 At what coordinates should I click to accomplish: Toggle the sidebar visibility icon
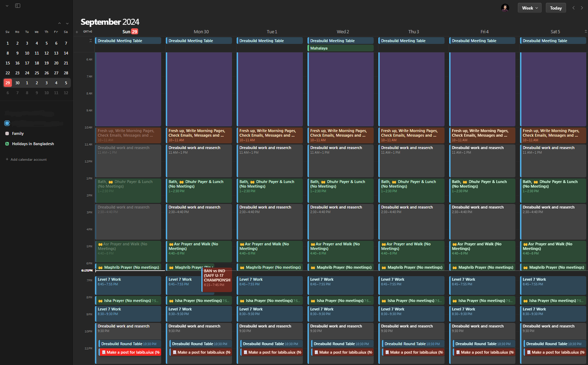18,6
